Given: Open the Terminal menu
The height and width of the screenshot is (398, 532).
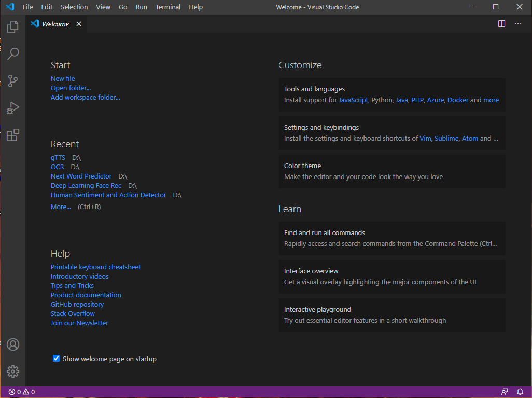Looking at the screenshot, I should [x=168, y=7].
